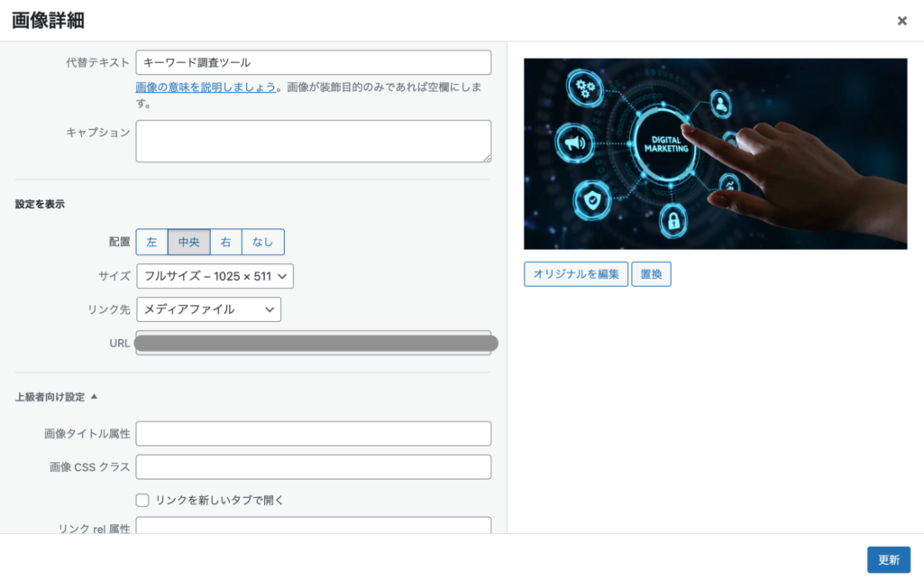This screenshot has width=924, height=581.
Task: Close the 画像詳細 dialog
Action: coord(901,21)
